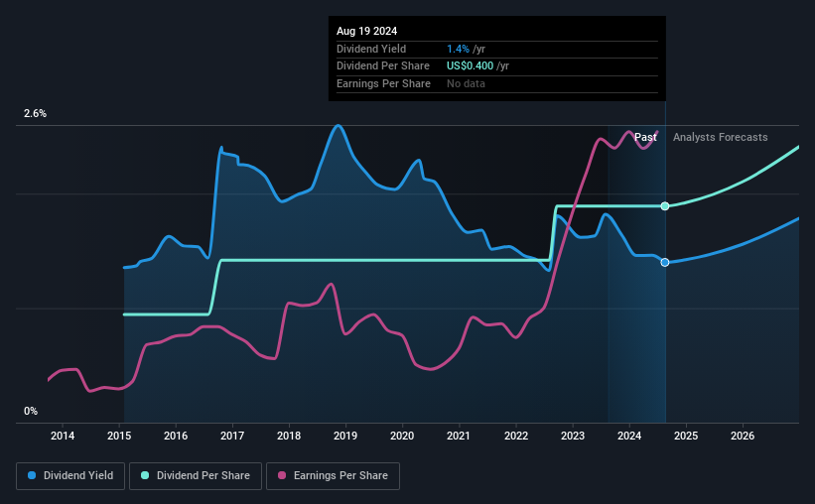815x504 pixels.
Task: Select the 2025 tick on the time axis
Action: click(x=686, y=436)
